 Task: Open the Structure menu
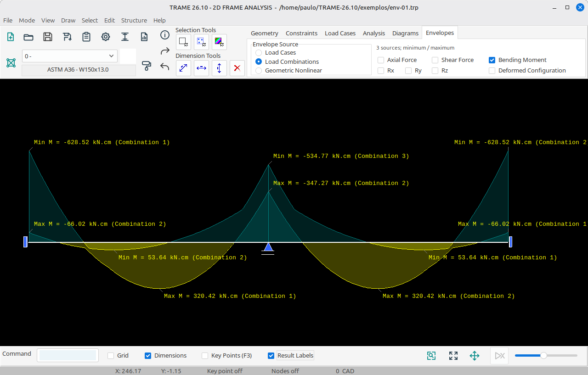click(134, 20)
